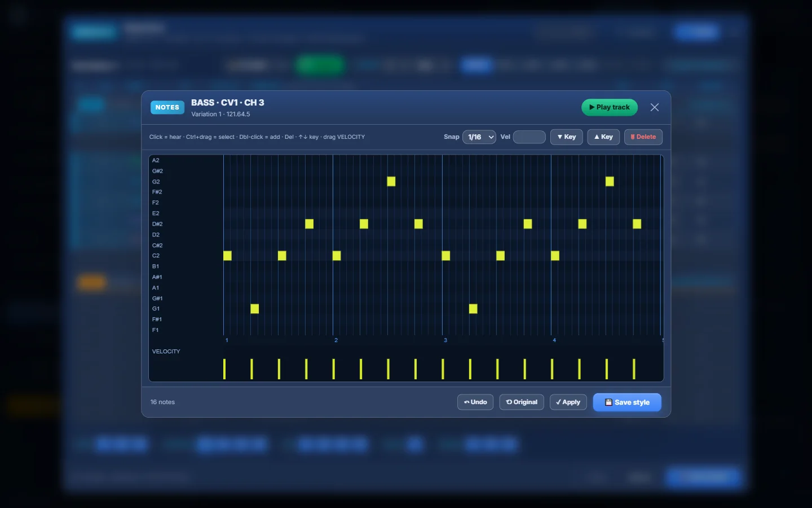
Task: Click the F1 pitch label
Action: pos(156,330)
